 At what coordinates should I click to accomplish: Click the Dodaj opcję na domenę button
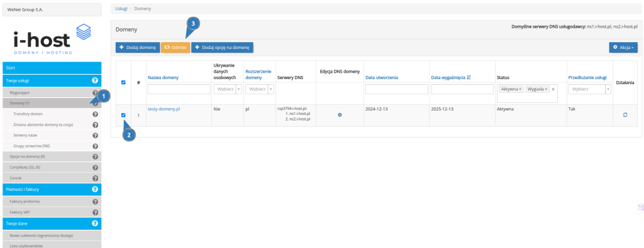point(222,48)
